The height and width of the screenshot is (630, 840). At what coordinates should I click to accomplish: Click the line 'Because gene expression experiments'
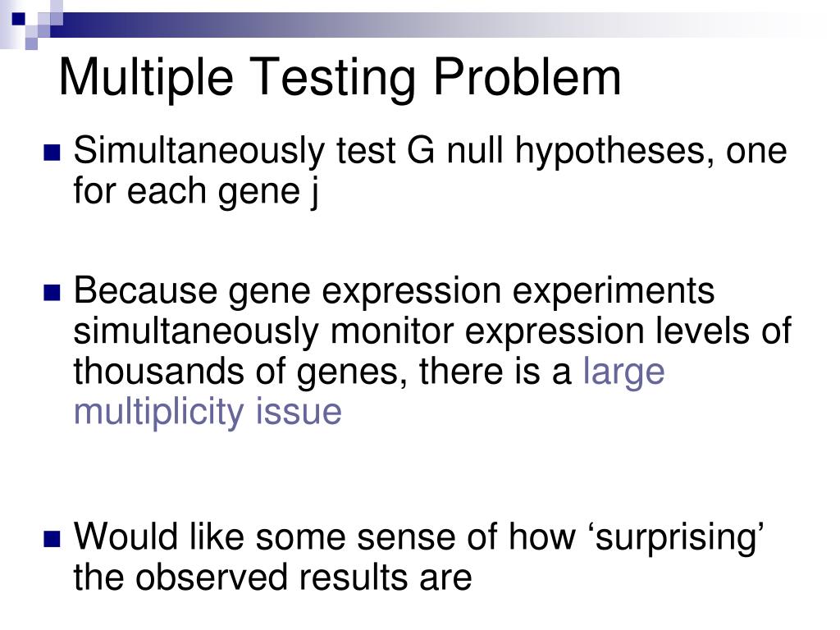pos(394,291)
